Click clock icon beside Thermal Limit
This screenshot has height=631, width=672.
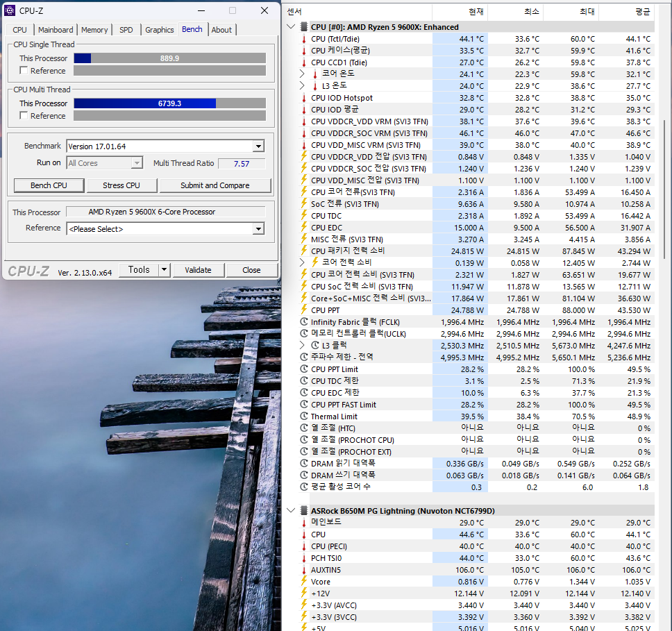point(304,417)
